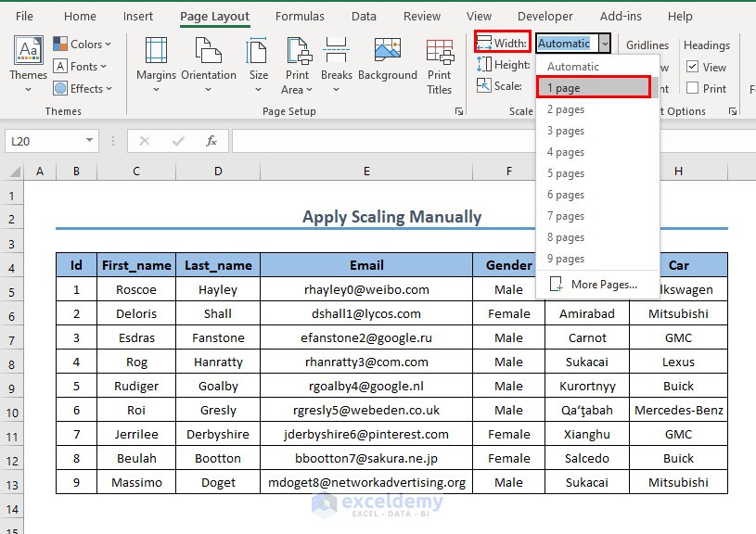Open the Developer ribbon tab
Viewport: 756px width, 534px height.
click(545, 16)
